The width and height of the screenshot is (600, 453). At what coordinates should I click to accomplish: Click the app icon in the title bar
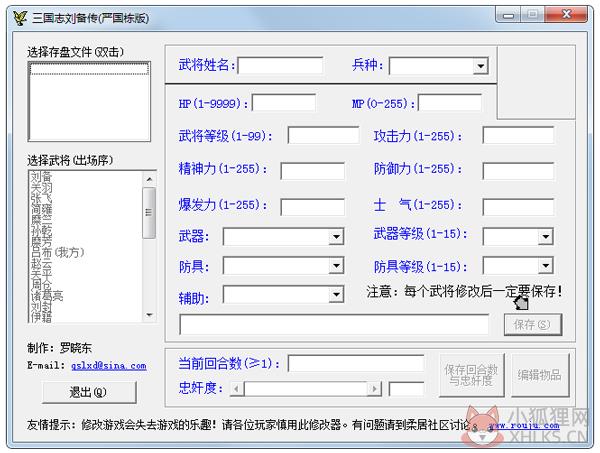click(20, 18)
